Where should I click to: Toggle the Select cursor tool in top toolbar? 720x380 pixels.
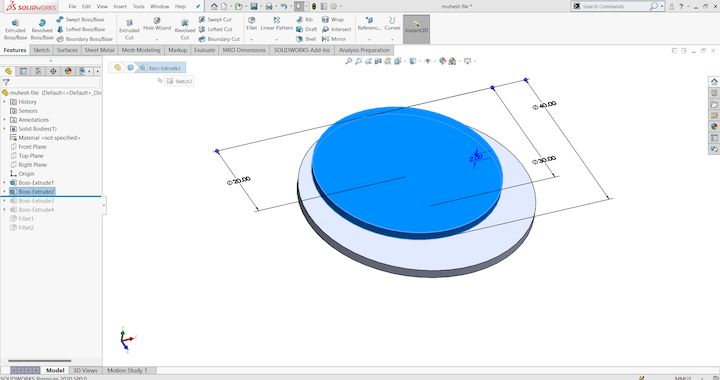299,6
